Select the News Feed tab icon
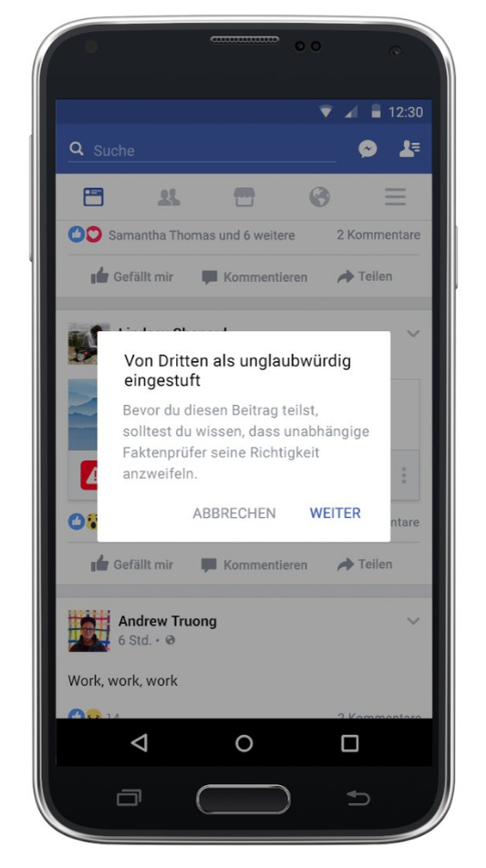486x868 pixels. coord(94,197)
